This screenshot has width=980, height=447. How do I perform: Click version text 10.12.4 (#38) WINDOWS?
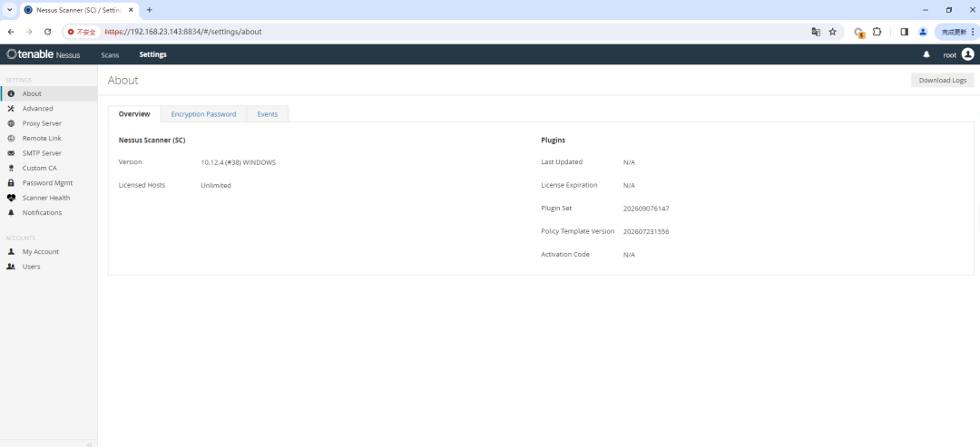coord(238,162)
